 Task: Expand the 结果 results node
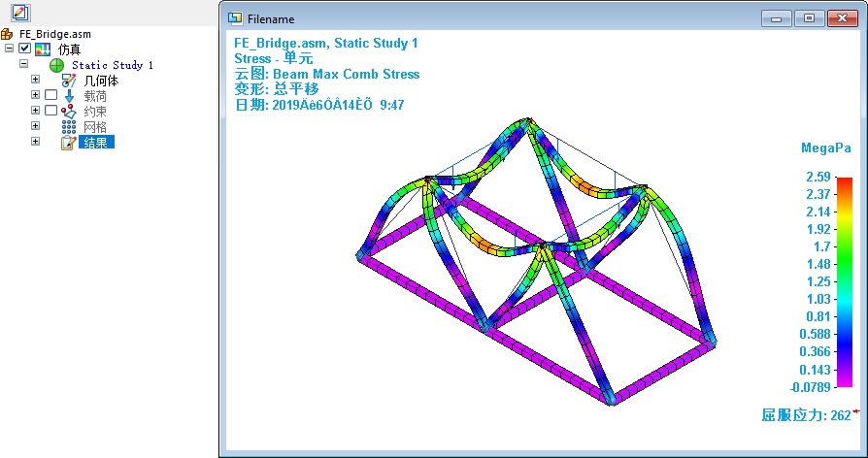coord(36,142)
